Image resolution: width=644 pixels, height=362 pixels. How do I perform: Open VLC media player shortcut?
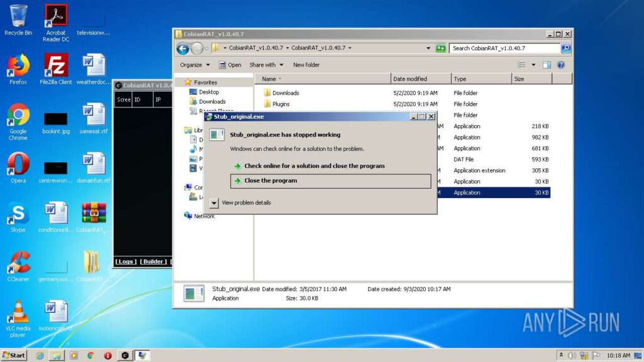[x=18, y=319]
